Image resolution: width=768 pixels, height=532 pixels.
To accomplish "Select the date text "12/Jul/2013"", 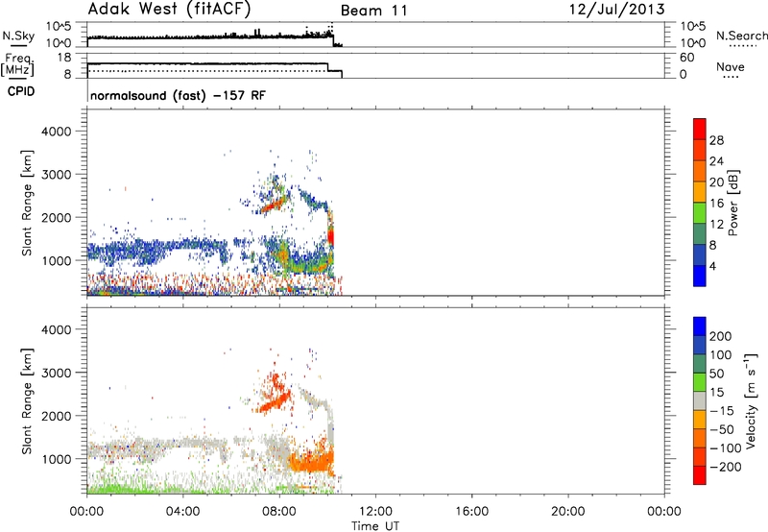I will pos(617,10).
